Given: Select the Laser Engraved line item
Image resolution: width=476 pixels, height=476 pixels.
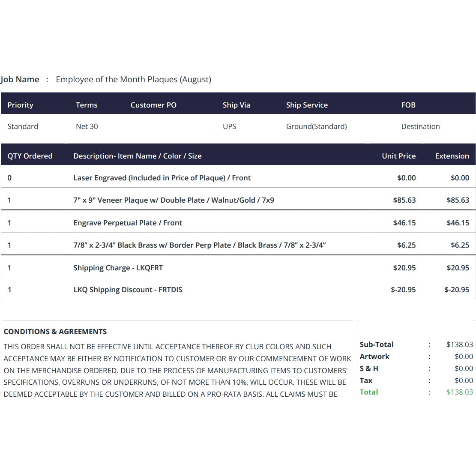Looking at the screenshot, I should [x=238, y=177].
